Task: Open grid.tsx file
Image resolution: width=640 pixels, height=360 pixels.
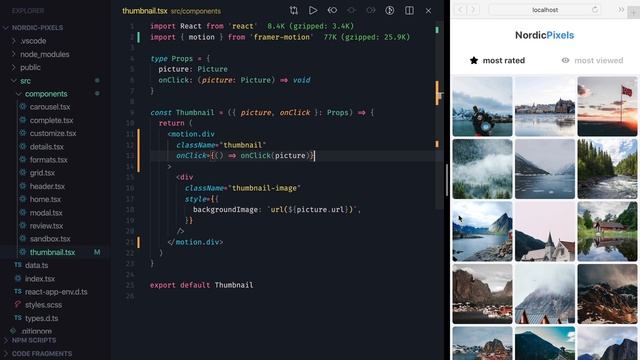Action: (42, 173)
